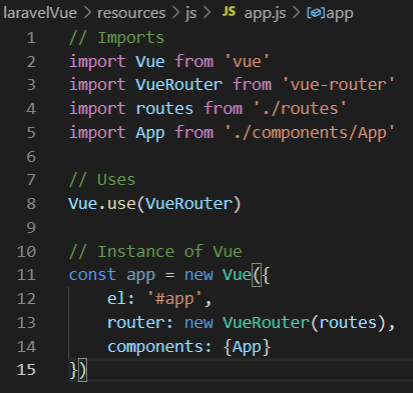The image size is (413, 393).
Task: Click the JS file type icon
Action: (229, 12)
